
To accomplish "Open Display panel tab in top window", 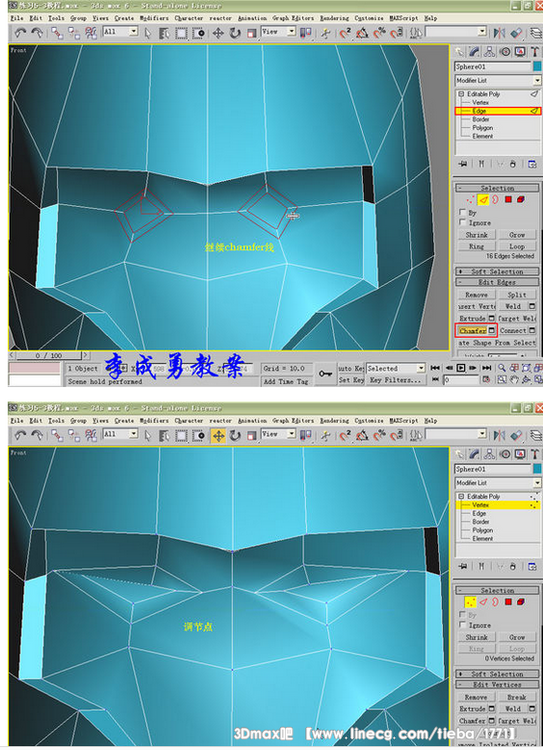I will (x=520, y=52).
